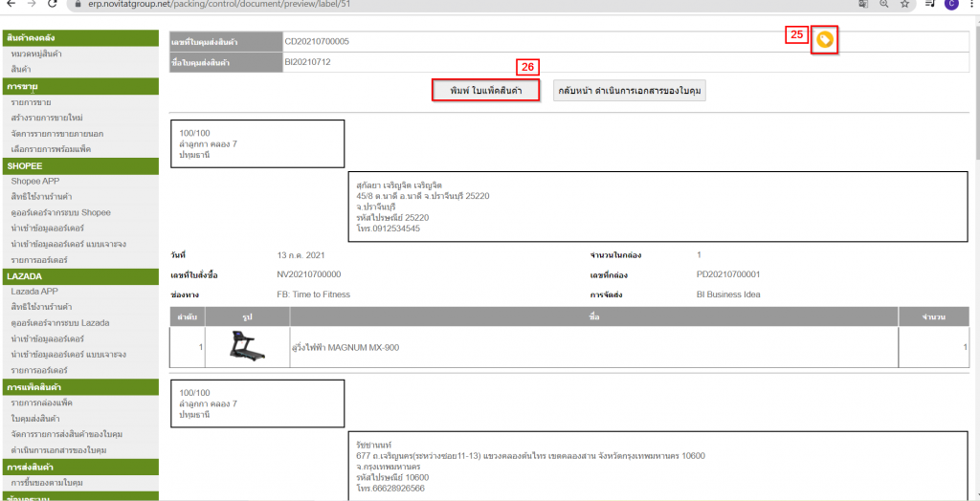Click the treadmill product thumbnail
Image resolution: width=980 pixels, height=501 pixels.
point(248,346)
